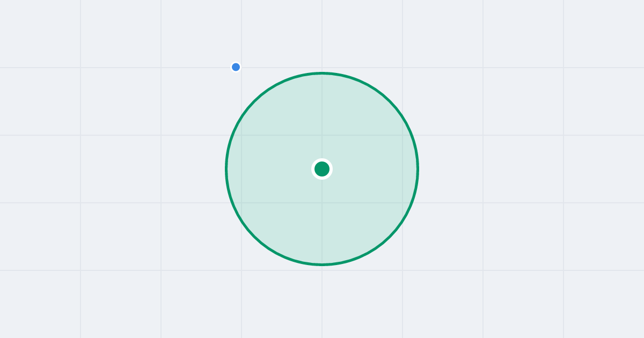This screenshot has height=338, width=644.
Task: Select the green center marker of the circle
Action: tap(322, 169)
